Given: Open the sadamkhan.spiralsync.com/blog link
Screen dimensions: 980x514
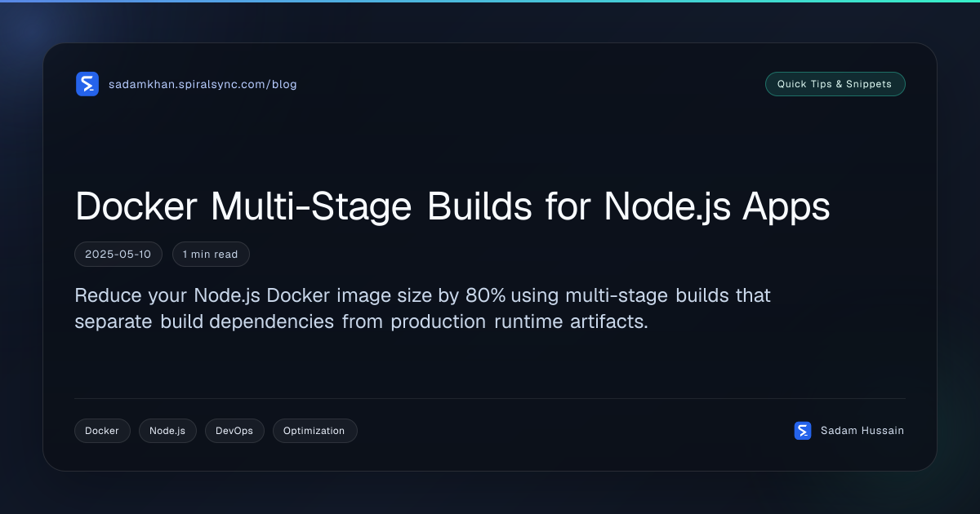Looking at the screenshot, I should coord(203,84).
